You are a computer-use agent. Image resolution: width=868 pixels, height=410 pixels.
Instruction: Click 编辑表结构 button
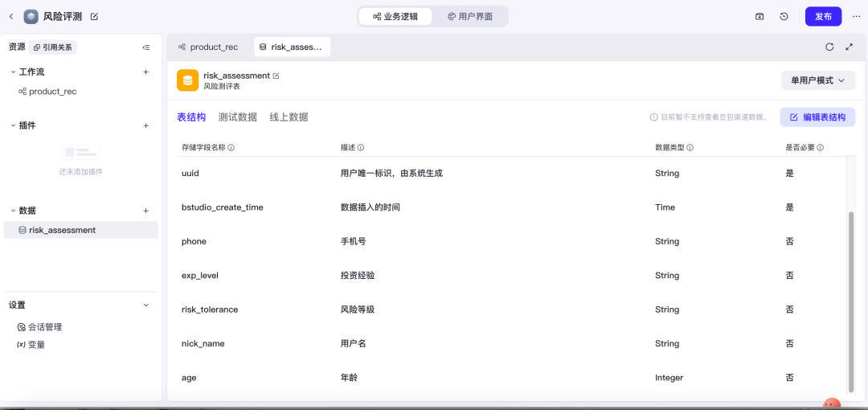tap(817, 117)
